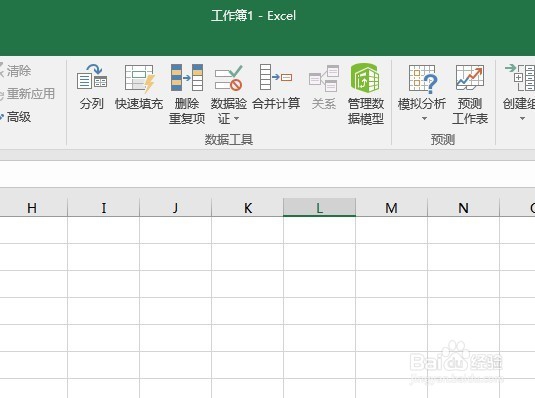Click the Data Validation (数据验证) icon
535x398 pixels.
pyautogui.click(x=229, y=78)
